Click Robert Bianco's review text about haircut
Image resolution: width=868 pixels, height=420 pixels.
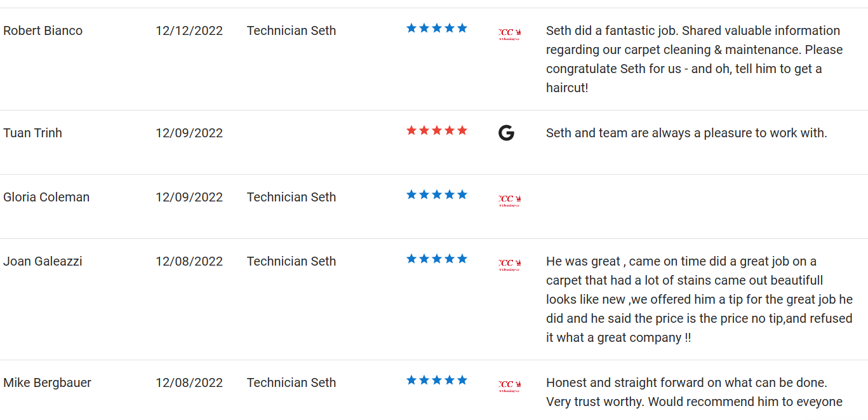[x=694, y=59]
